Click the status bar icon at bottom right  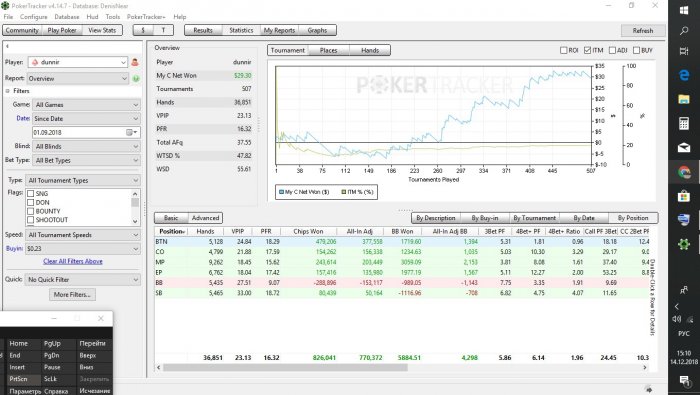[649, 389]
